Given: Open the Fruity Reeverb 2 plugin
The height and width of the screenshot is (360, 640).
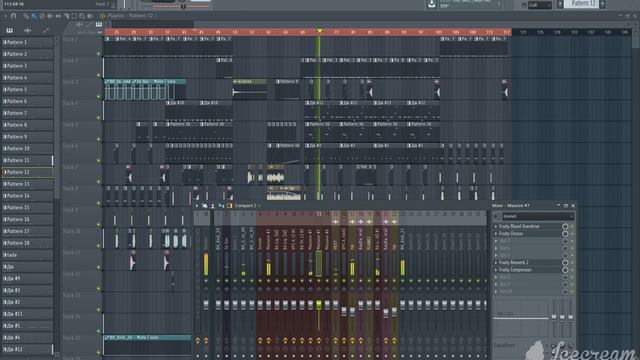Looking at the screenshot, I should (513, 262).
